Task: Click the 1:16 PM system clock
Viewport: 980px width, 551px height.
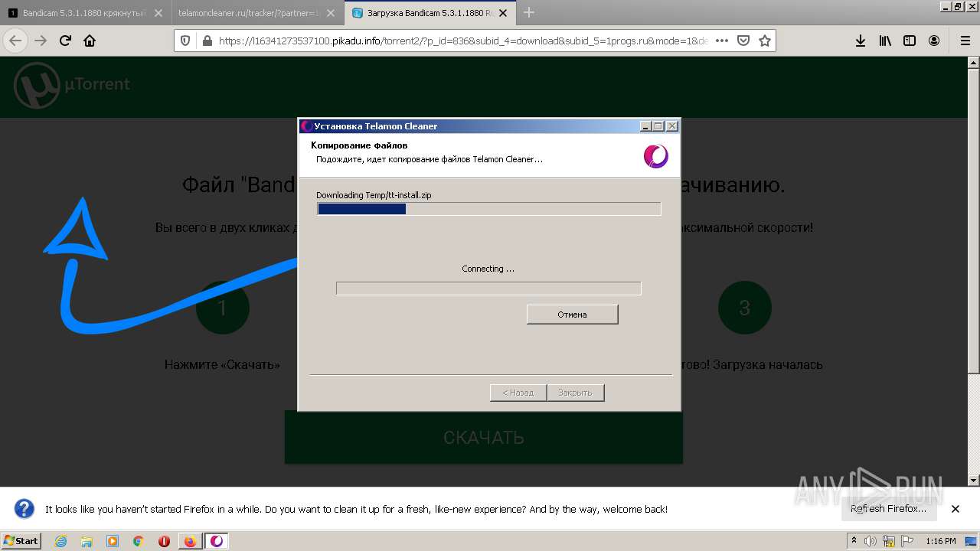Action: pos(940,541)
